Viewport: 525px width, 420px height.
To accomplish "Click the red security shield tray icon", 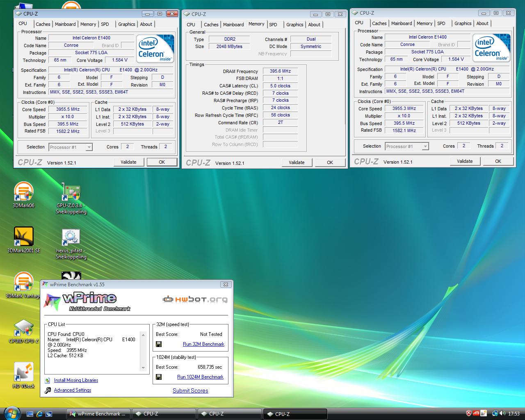I will point(469,413).
